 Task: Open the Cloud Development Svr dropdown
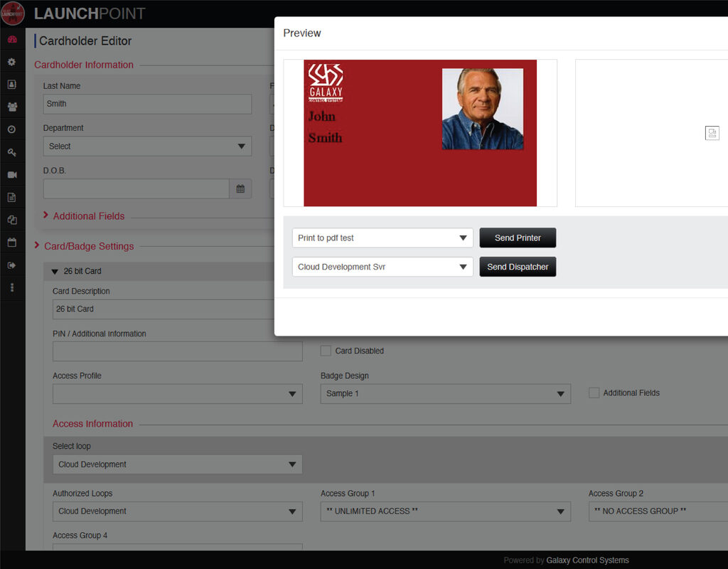tap(382, 267)
